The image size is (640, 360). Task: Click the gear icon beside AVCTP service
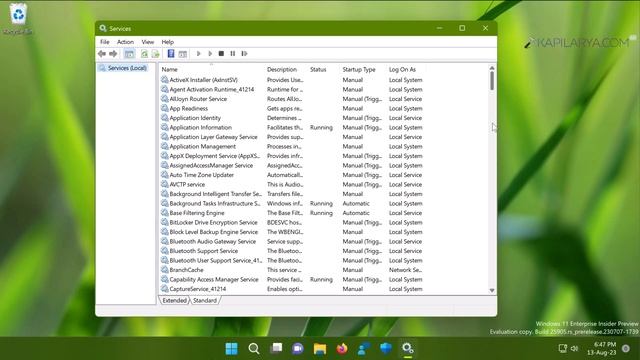(164, 184)
